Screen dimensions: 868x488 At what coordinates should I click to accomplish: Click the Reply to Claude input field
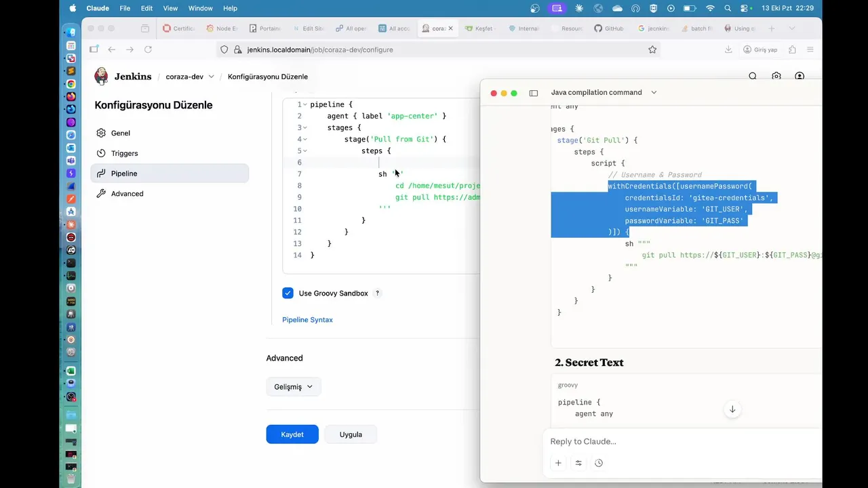(682, 441)
